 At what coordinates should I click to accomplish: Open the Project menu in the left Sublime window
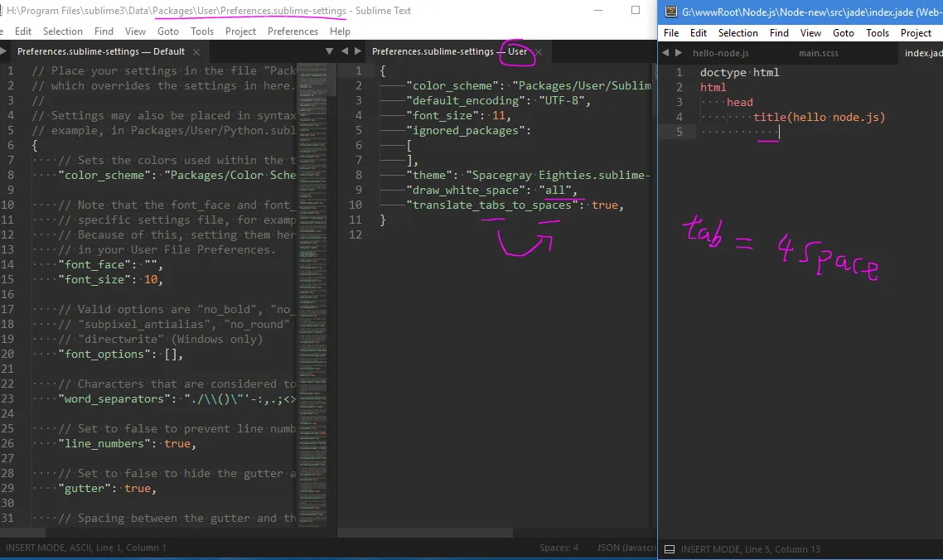240,31
